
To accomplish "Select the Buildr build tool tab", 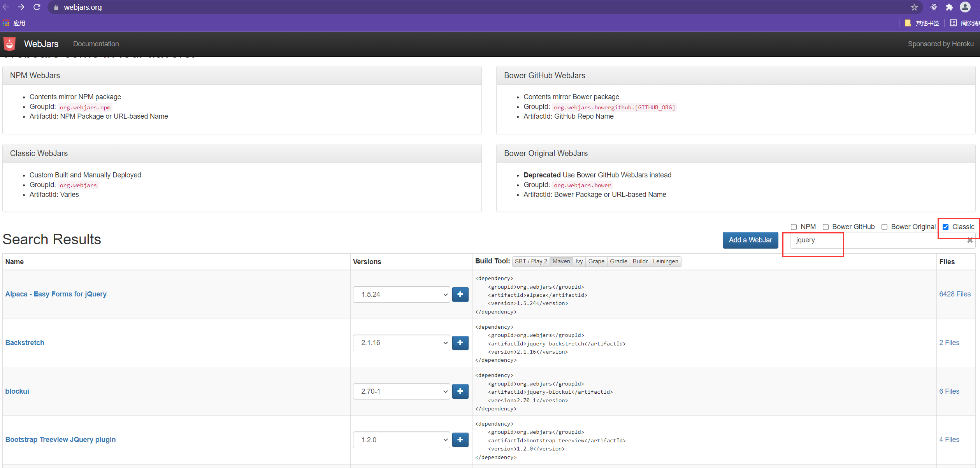I will (x=640, y=261).
